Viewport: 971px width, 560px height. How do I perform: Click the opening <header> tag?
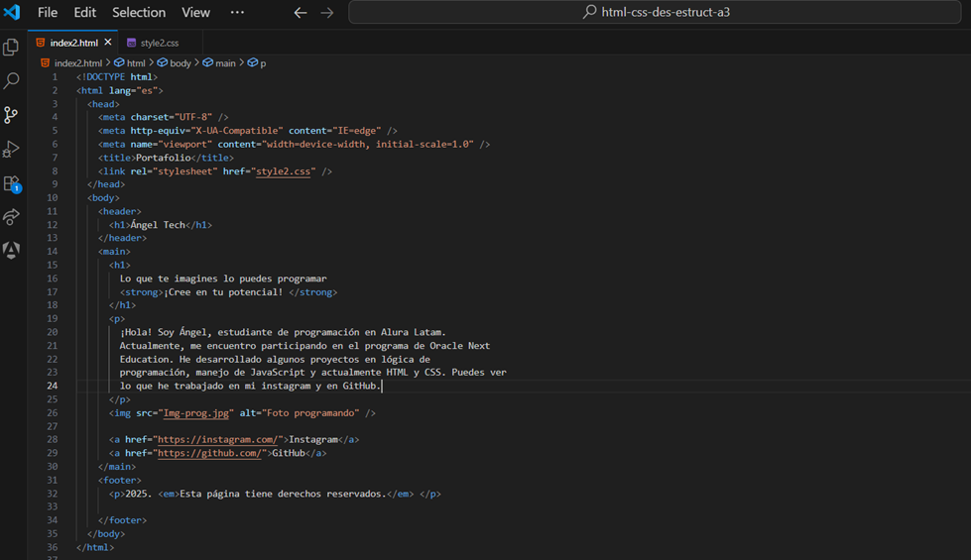[120, 211]
